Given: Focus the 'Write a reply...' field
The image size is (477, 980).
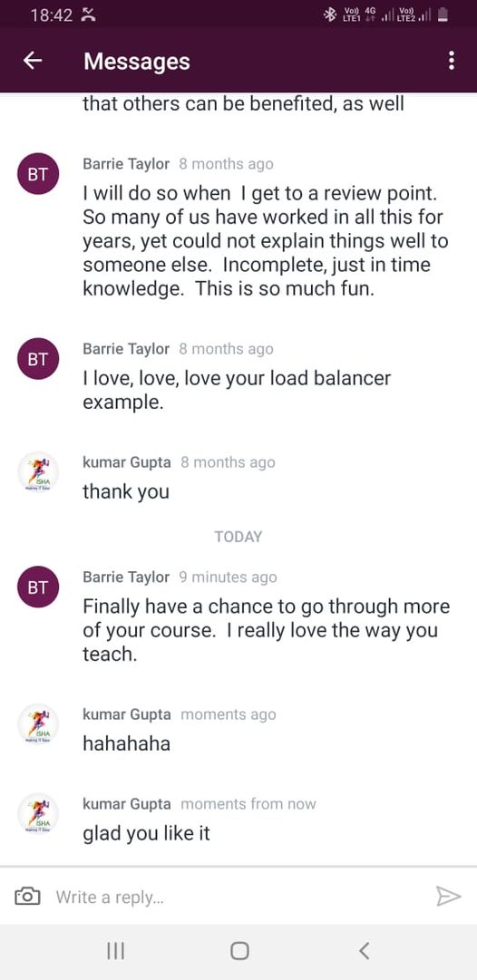Looking at the screenshot, I should (238, 897).
